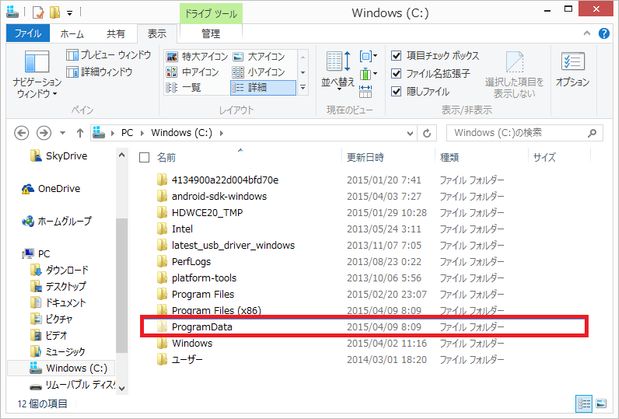Select List (一覧) layout

click(x=184, y=87)
